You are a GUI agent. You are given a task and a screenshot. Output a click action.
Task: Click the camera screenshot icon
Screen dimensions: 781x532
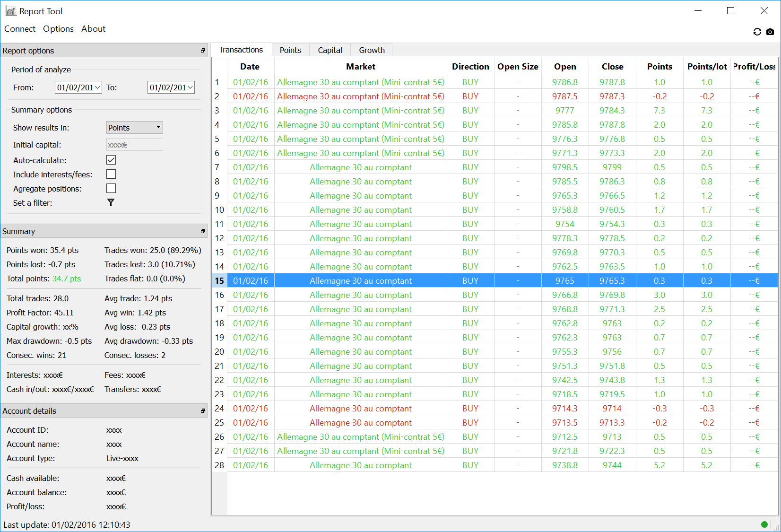coord(770,32)
